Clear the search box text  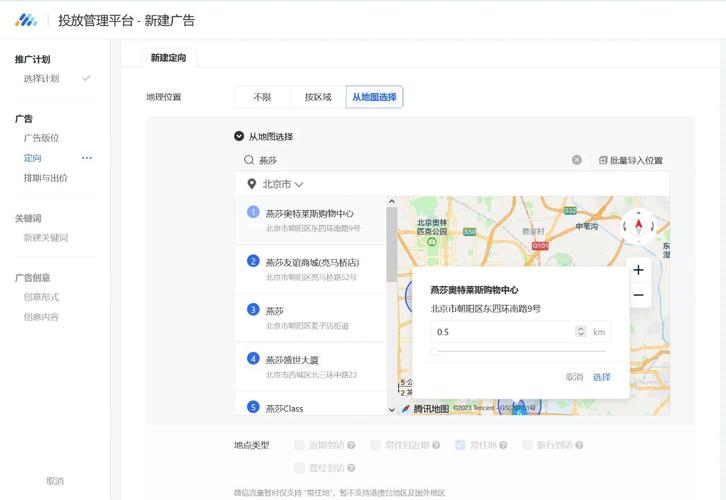pyautogui.click(x=576, y=160)
